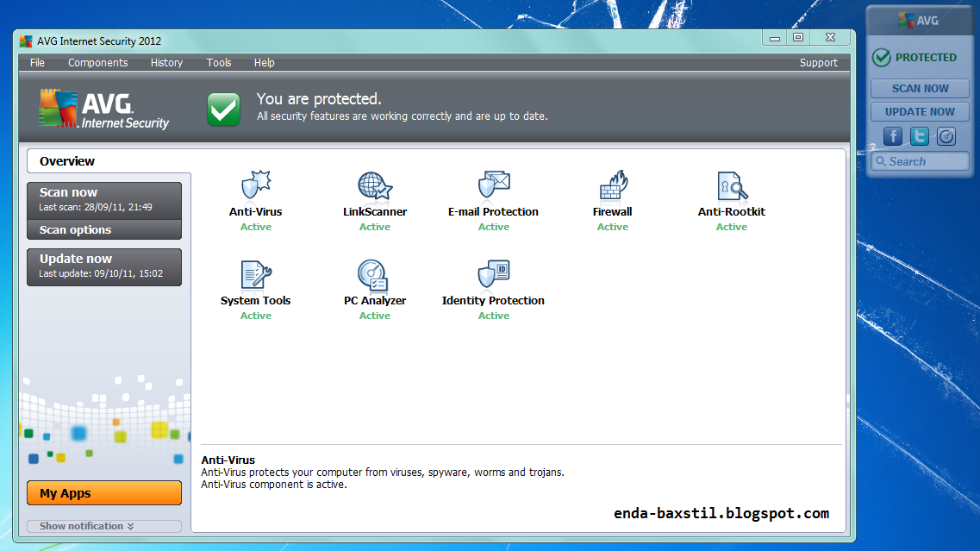
Task: Open the Identity Protection ID shield icon
Action: [494, 273]
